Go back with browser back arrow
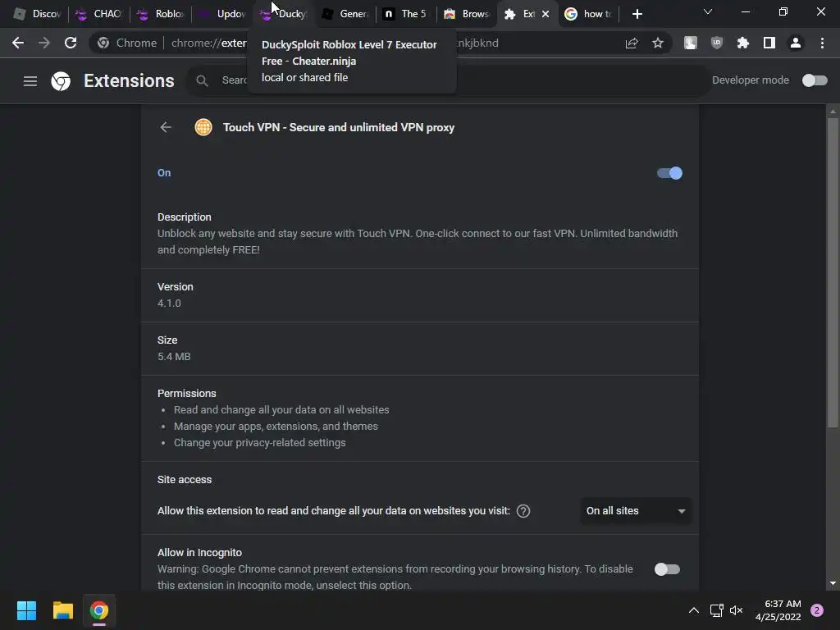The image size is (840, 630). coord(18,43)
